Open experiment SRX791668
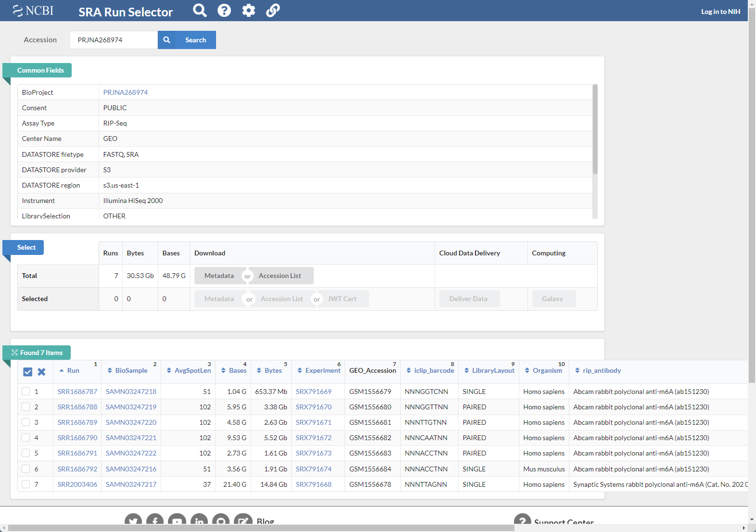The height and width of the screenshot is (532, 756). (314, 484)
